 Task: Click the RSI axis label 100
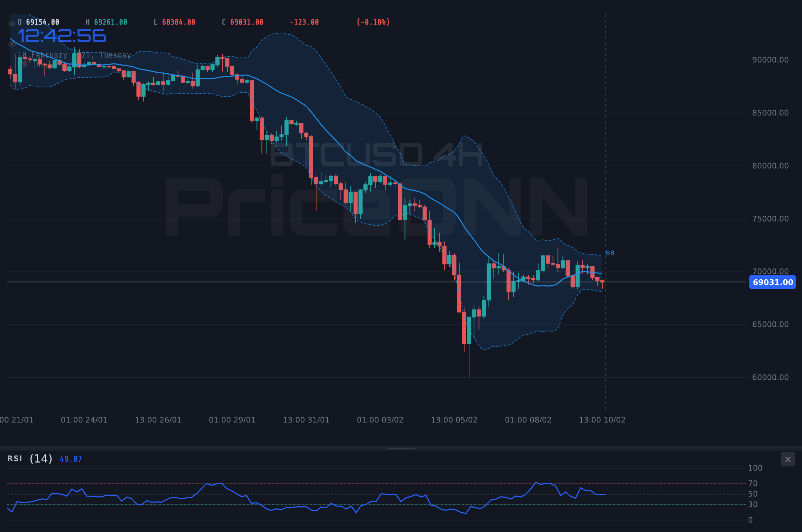coord(755,468)
